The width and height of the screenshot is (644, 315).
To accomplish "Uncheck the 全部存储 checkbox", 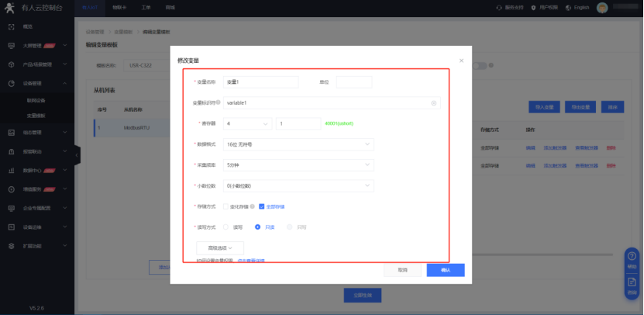I will point(262,206).
